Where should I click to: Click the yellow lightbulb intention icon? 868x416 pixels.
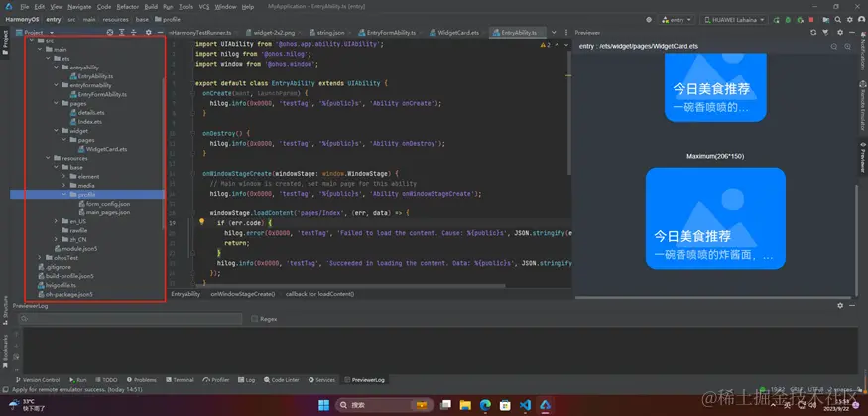pos(202,222)
